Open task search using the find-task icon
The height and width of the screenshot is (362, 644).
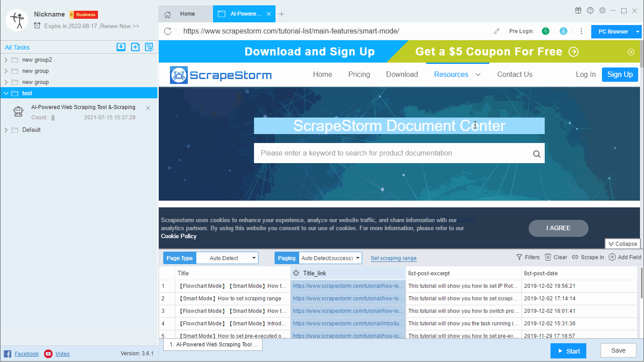click(149, 47)
